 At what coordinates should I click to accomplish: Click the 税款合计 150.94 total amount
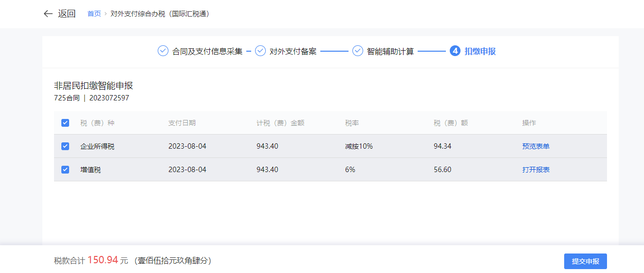(103, 260)
